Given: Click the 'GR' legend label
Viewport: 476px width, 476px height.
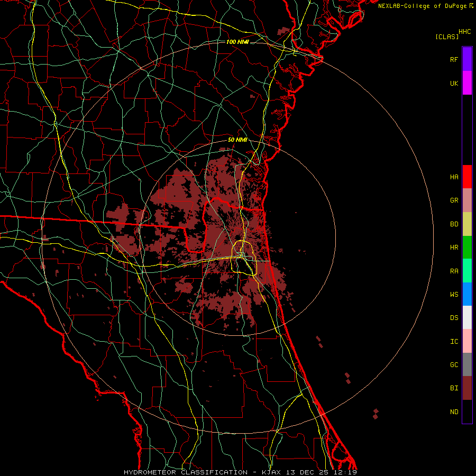Looking at the screenshot, I should pyautogui.click(x=454, y=200).
